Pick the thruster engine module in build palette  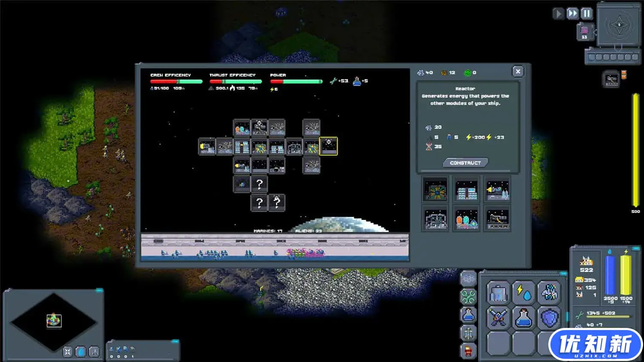point(498,189)
